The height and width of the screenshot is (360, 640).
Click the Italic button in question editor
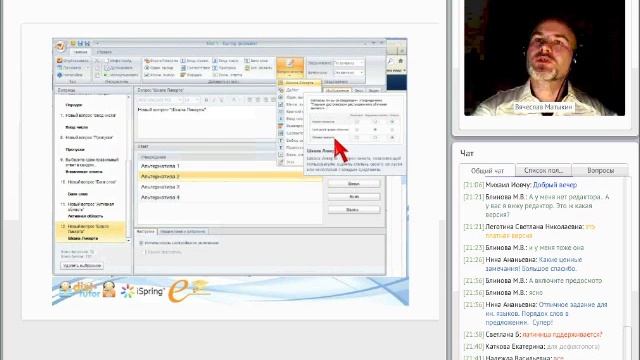coord(214,100)
